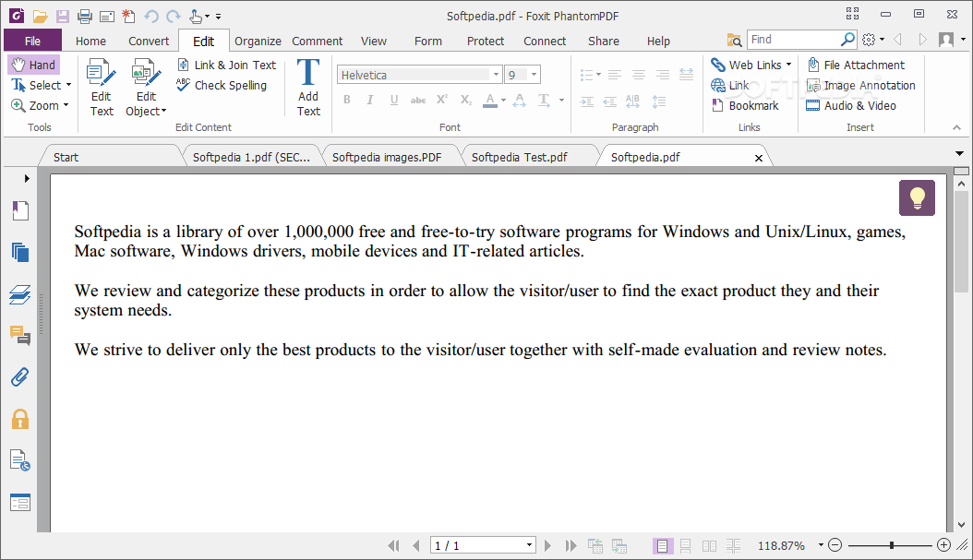Switch to the Convert ribbon tab

(149, 41)
